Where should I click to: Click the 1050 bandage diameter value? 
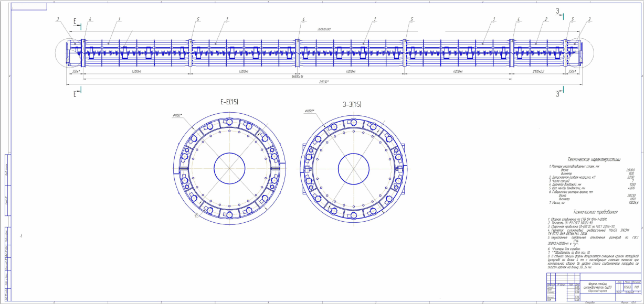(x=632, y=184)
